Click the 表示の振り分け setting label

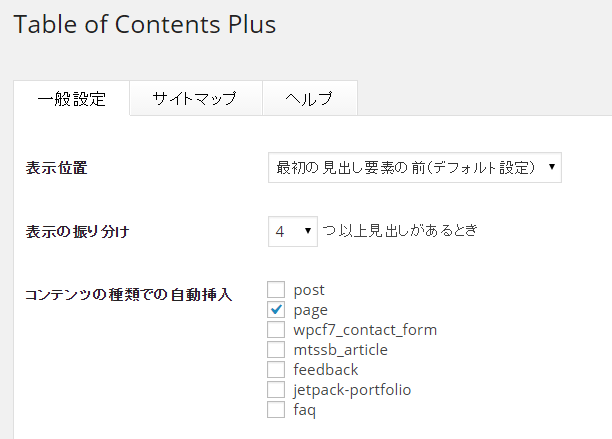pyautogui.click(x=77, y=232)
